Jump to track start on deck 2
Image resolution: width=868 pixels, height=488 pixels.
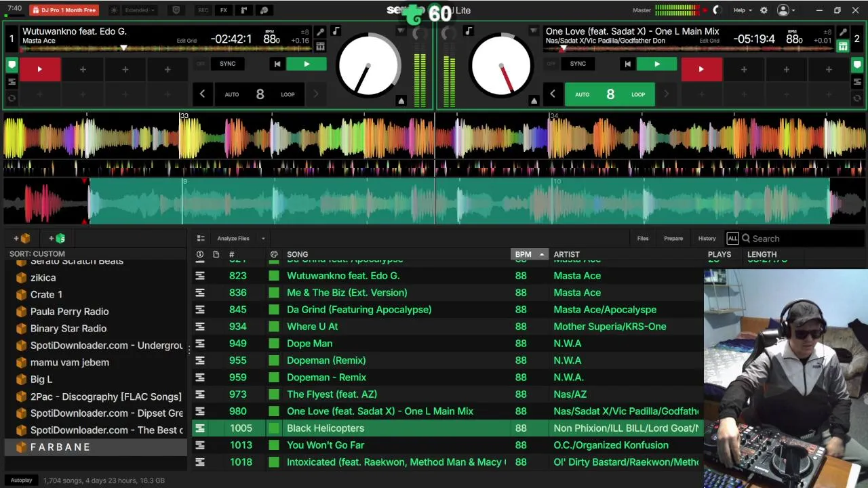tap(627, 64)
